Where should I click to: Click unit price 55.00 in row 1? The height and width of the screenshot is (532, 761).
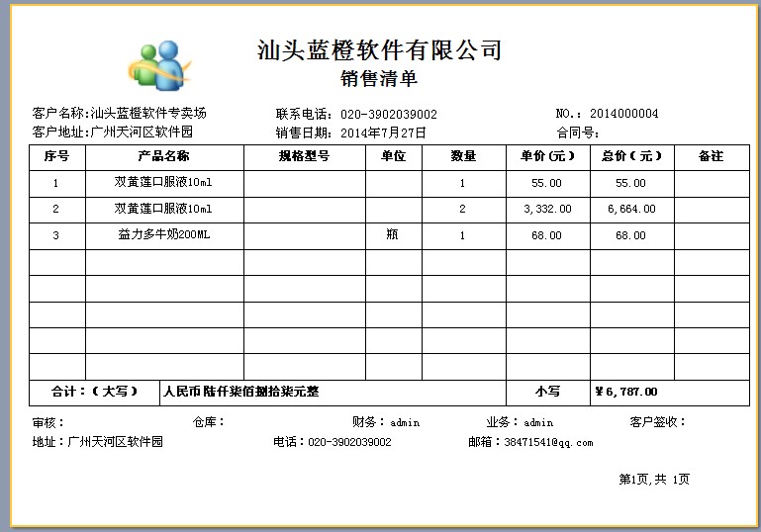[x=546, y=183]
